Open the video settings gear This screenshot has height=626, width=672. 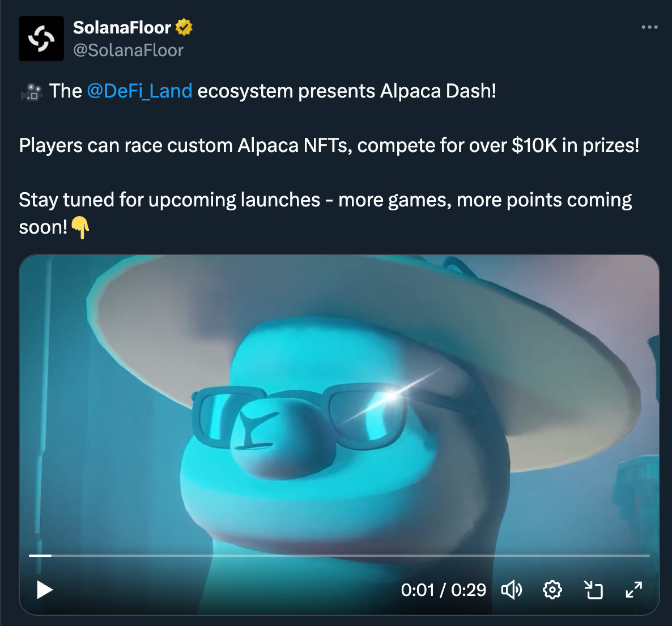point(552,590)
